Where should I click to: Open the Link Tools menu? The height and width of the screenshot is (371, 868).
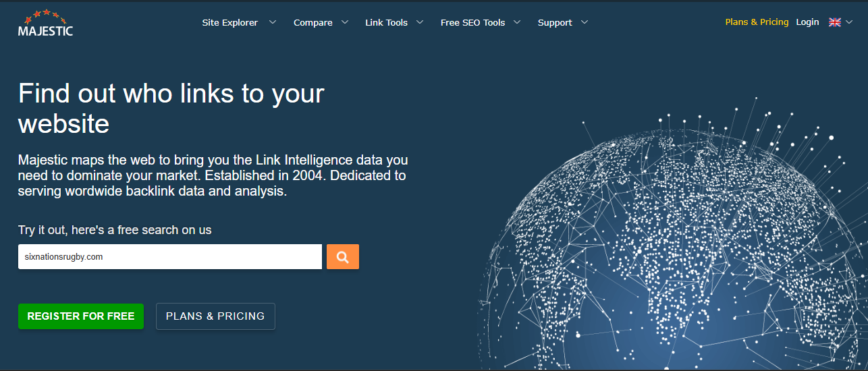coord(386,22)
